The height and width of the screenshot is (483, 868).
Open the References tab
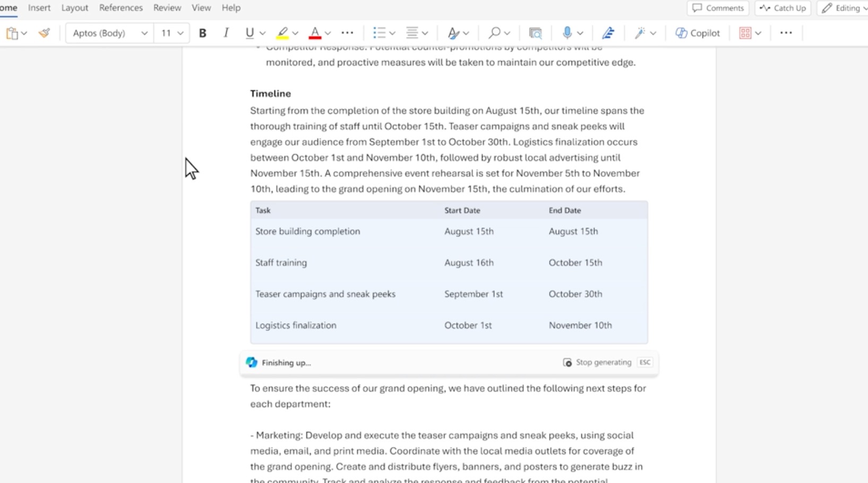121,8
